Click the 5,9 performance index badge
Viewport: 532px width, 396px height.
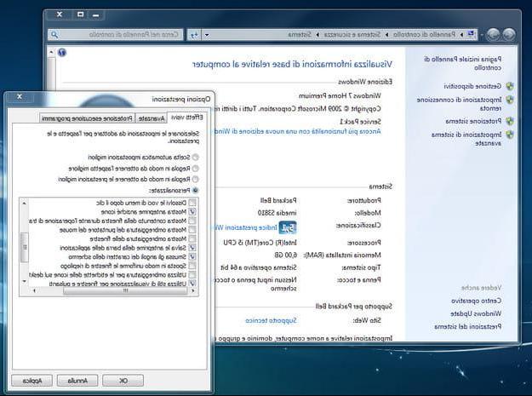[x=288, y=227]
